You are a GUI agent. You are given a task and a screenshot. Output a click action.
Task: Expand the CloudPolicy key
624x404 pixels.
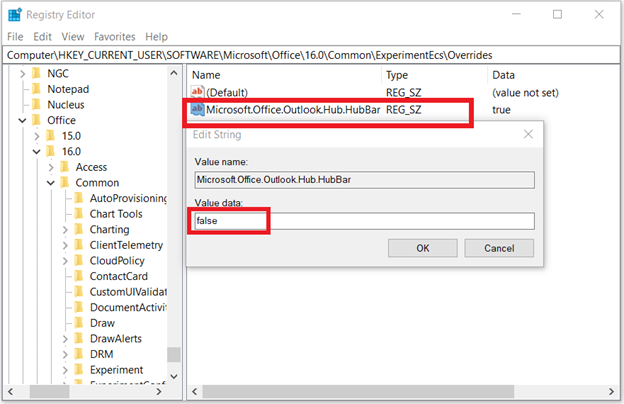(x=65, y=261)
